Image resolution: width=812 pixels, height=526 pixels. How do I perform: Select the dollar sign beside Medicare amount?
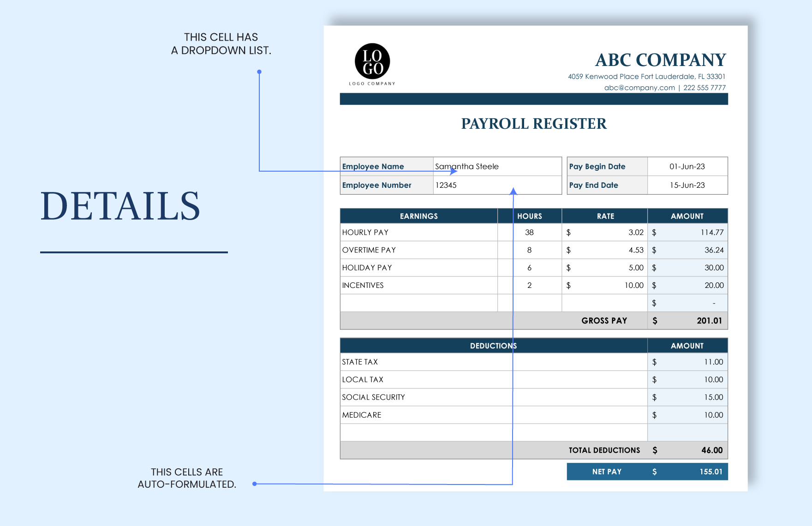[655, 415]
